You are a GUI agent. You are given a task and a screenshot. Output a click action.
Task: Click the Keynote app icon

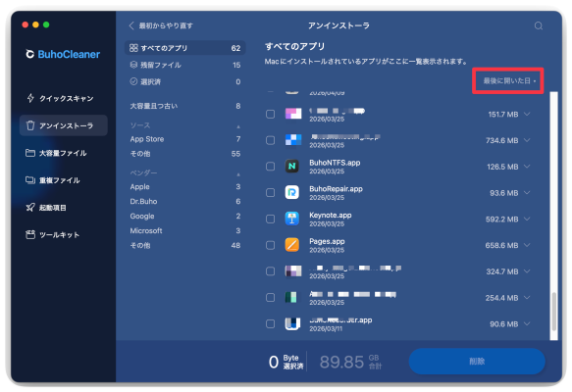point(291,219)
